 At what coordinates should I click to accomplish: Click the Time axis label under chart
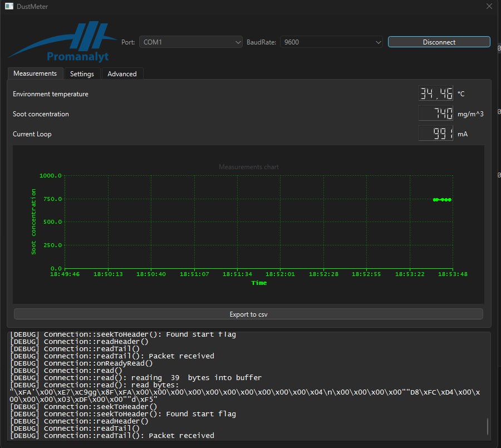click(259, 283)
